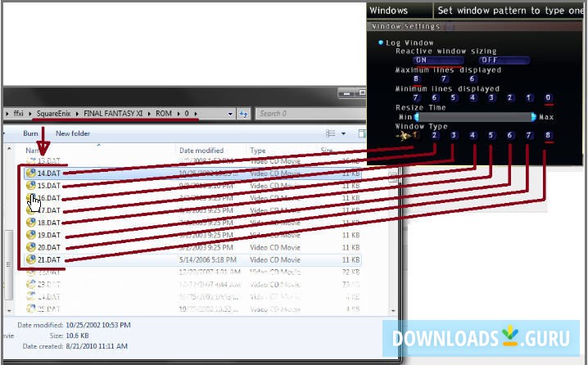Select the 15.DAT file icon
This screenshot has width=588, height=365.
31,186
